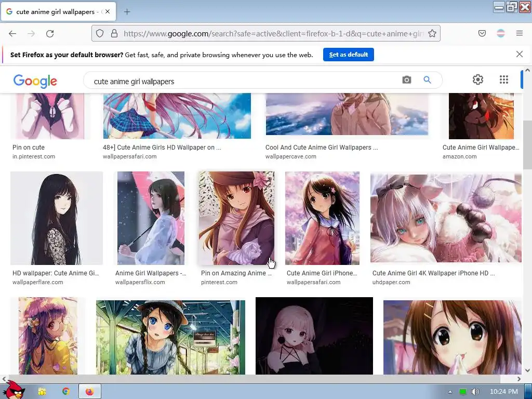This screenshot has height=399, width=532.
Task: Close the cute anime girl wallpapers tab
Action: pos(108,11)
